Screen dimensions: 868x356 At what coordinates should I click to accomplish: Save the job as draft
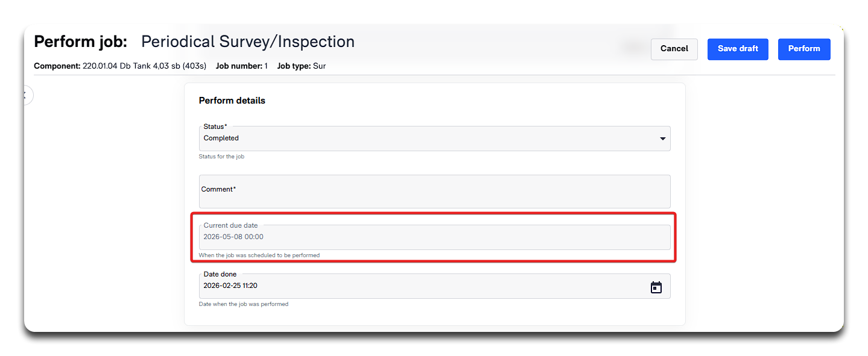tap(737, 49)
